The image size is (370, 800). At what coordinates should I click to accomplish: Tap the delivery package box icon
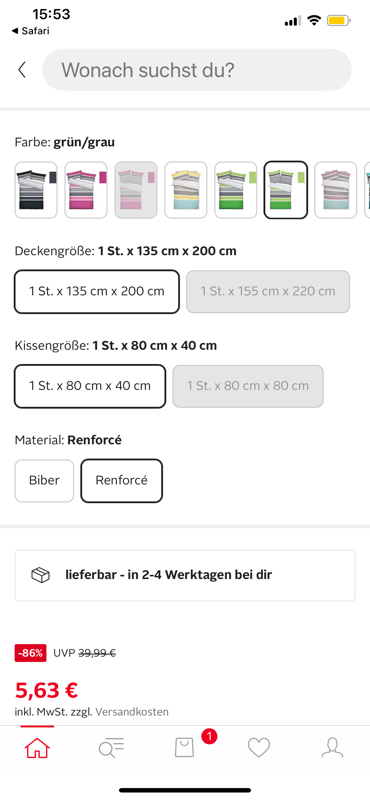40,575
